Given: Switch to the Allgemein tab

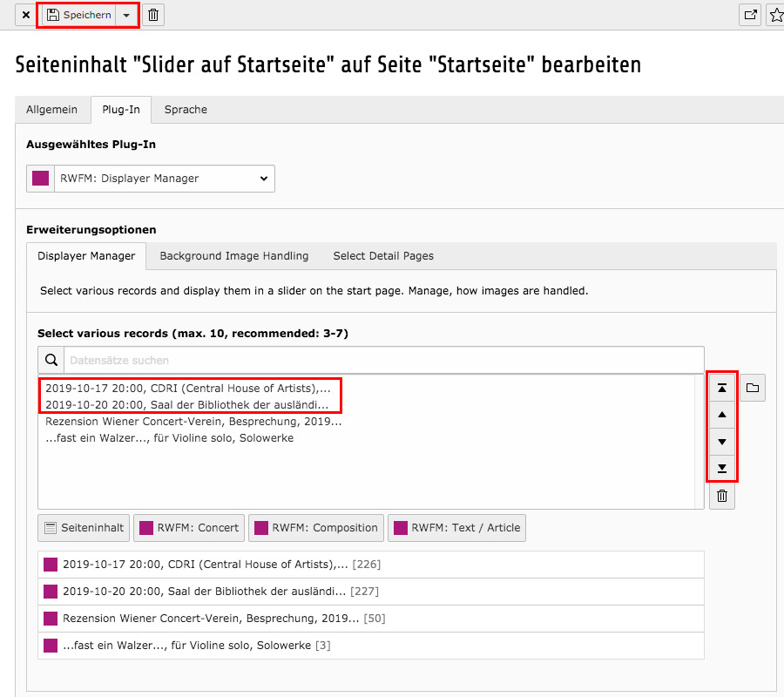Looking at the screenshot, I should tap(52, 109).
